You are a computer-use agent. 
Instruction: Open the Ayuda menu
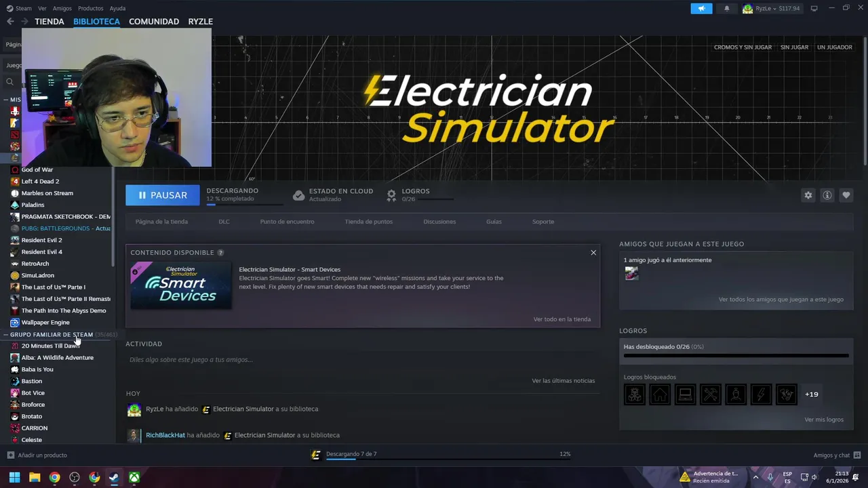click(x=117, y=8)
